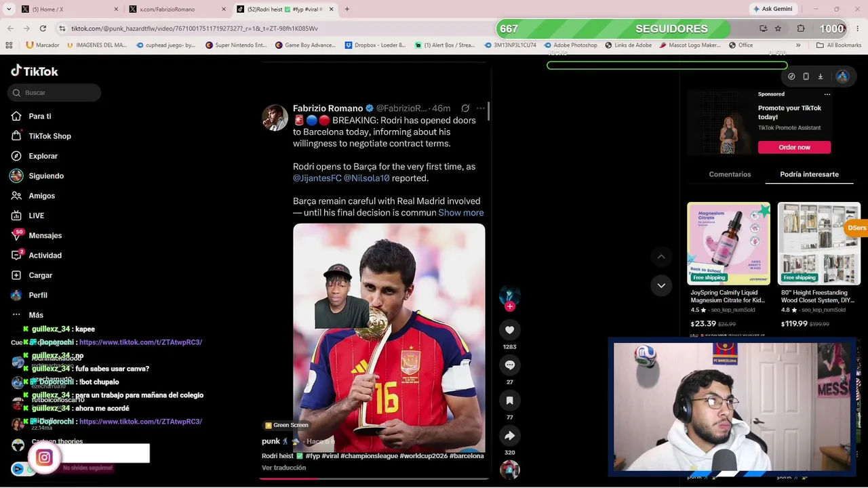Open the Explorar compass icon
This screenshot has height=488, width=868.
tap(16, 156)
